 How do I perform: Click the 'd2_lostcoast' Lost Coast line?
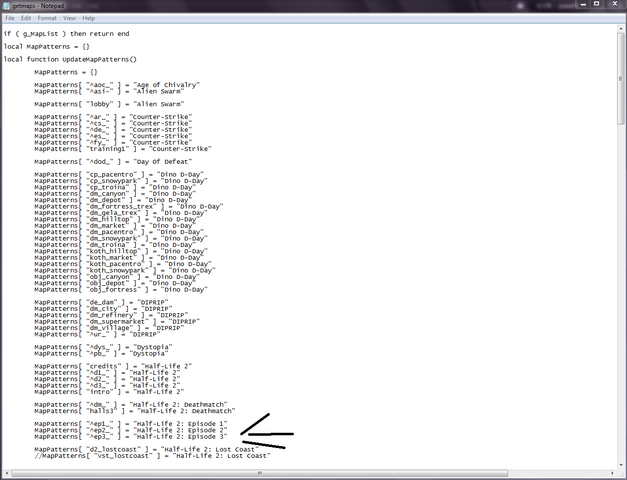pos(146,450)
